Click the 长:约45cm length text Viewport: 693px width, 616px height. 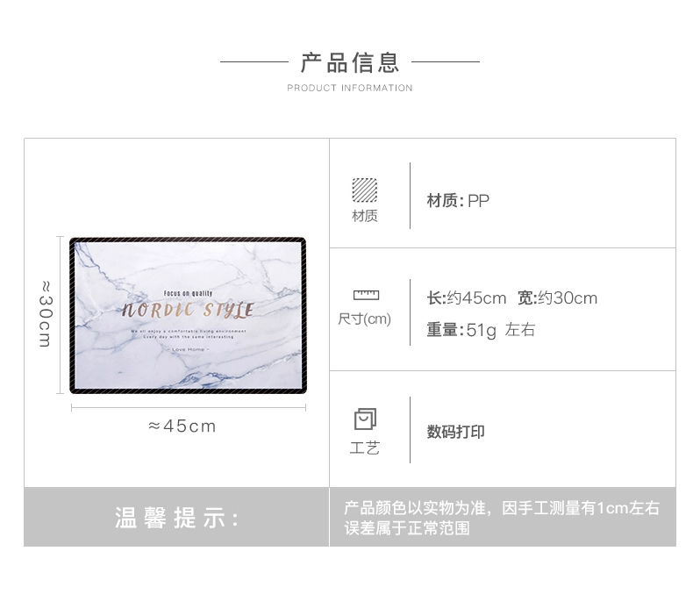(467, 298)
